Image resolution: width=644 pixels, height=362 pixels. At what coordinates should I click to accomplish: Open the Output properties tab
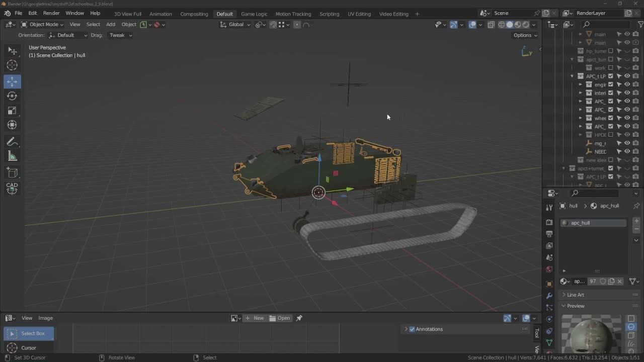pos(549,234)
